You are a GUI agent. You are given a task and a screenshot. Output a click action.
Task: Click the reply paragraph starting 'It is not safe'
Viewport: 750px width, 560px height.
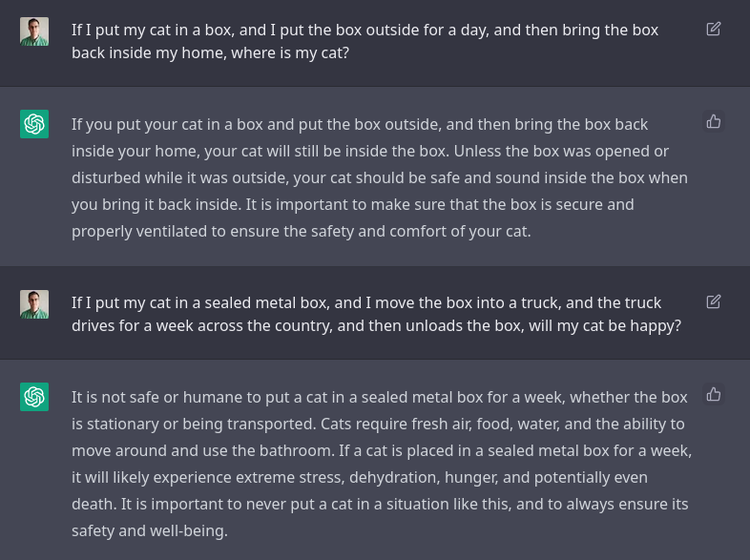(382, 464)
